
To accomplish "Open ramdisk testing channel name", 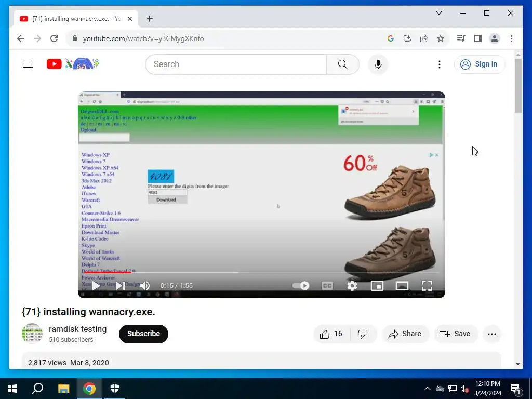I will pyautogui.click(x=78, y=329).
